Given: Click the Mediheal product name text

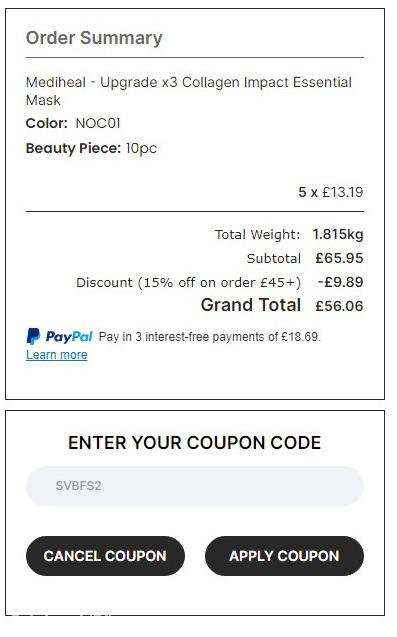Looking at the screenshot, I should 189,91.
